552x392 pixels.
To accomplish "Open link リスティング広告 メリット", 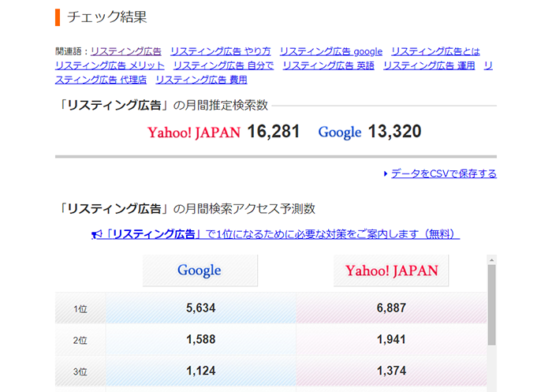I will point(110,65).
